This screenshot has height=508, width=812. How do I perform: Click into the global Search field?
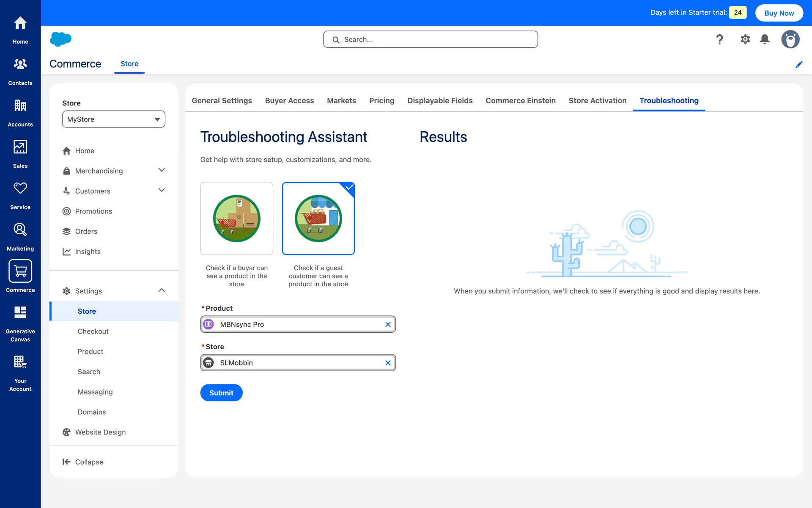point(431,39)
